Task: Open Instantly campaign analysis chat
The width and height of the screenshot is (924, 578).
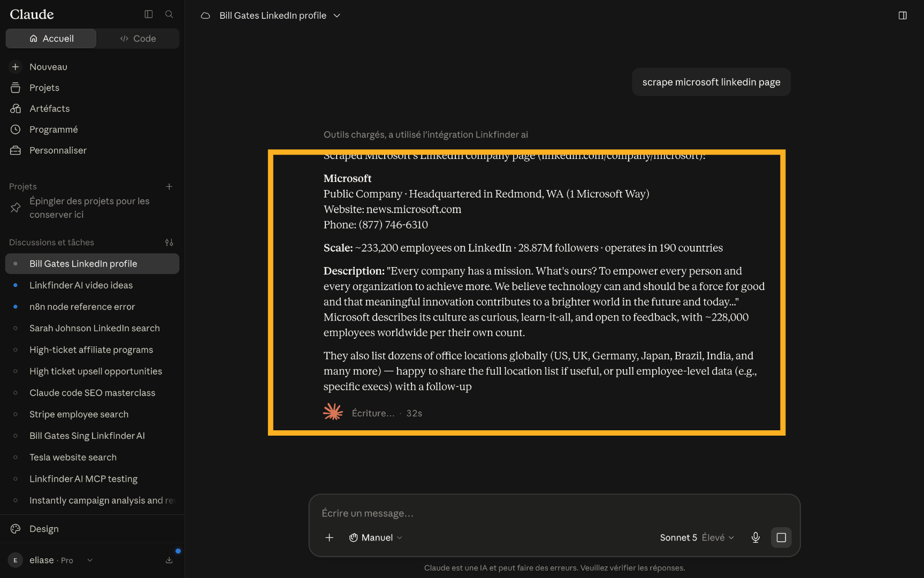Action: pyautogui.click(x=92, y=500)
